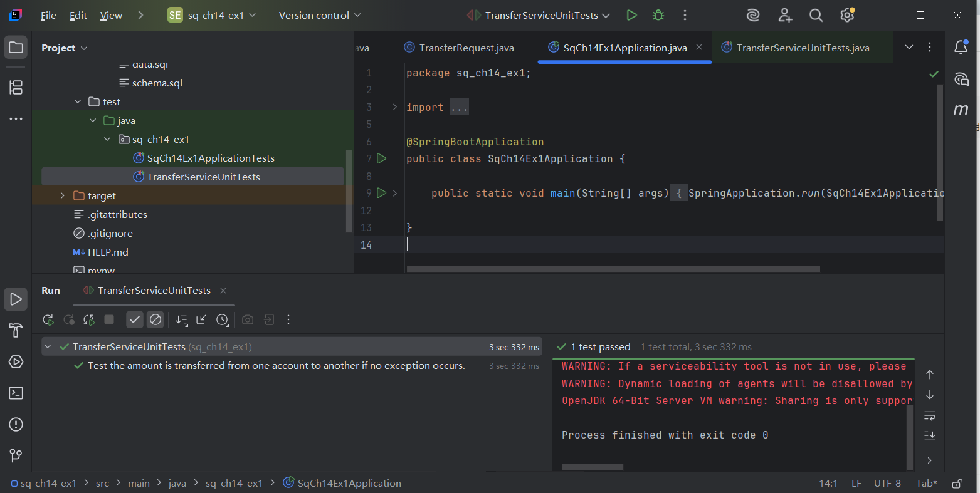Screen dimensions: 980x493
Task: Expand the target folder
Action: [x=62, y=195]
